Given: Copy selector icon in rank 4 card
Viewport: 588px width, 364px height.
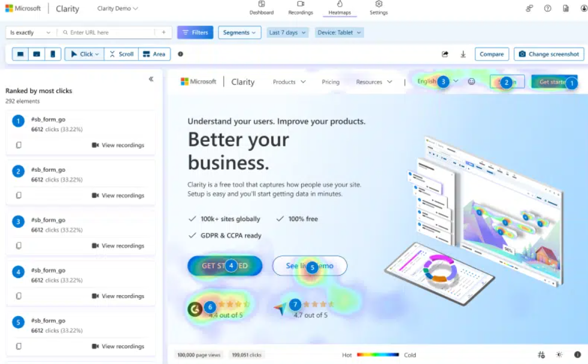Looking at the screenshot, I should (19, 296).
